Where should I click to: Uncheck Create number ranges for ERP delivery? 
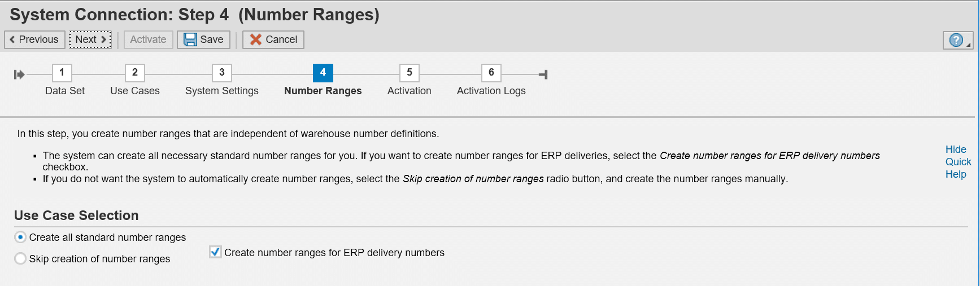tap(215, 252)
